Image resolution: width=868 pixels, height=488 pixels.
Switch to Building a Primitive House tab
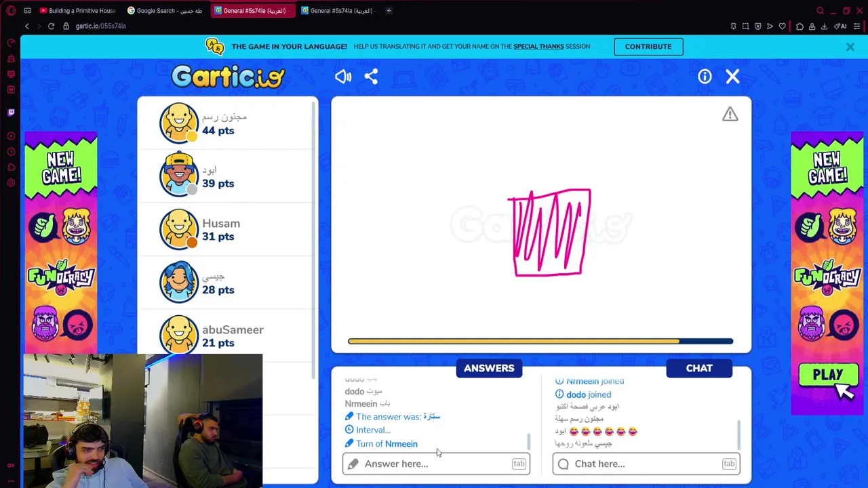coord(78,11)
